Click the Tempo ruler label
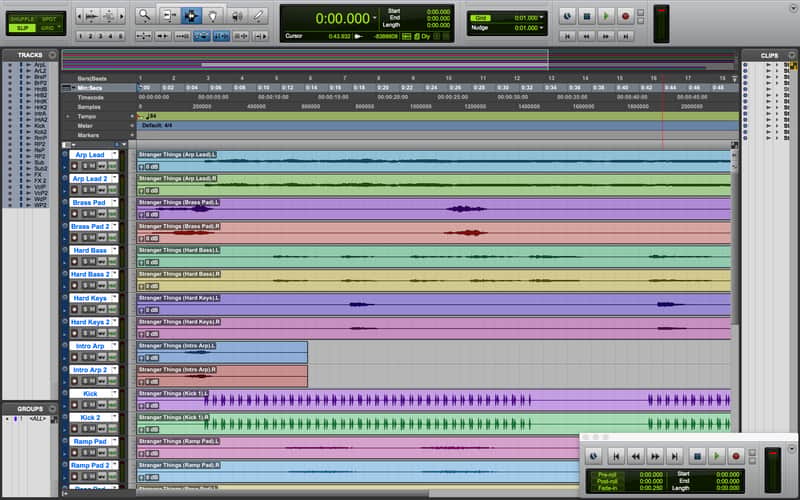The width and height of the screenshot is (800, 500). click(x=86, y=116)
